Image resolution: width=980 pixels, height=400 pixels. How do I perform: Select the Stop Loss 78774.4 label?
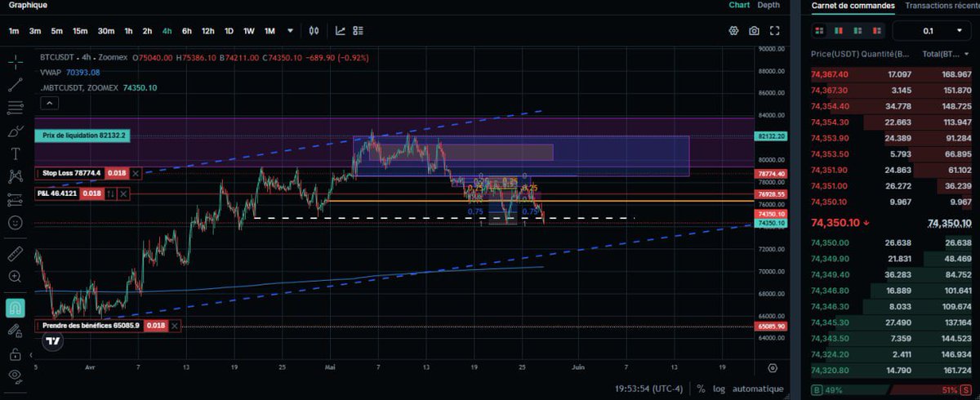click(x=70, y=173)
